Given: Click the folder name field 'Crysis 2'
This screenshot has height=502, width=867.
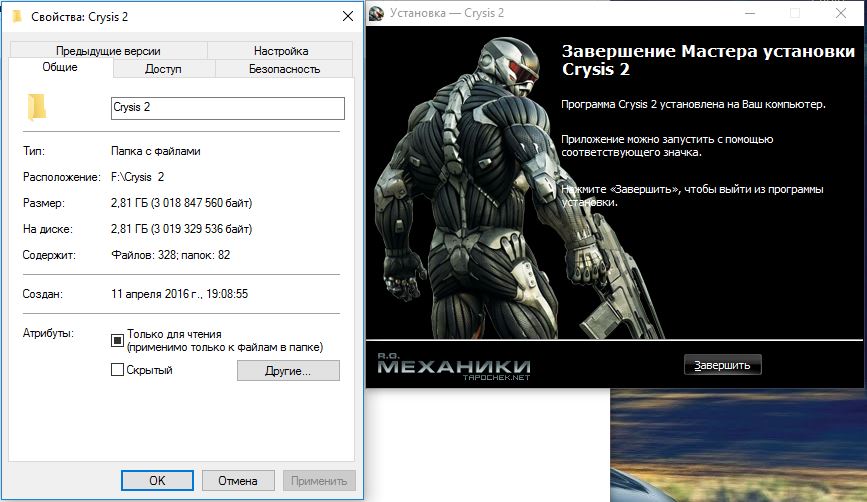Looking at the screenshot, I should [228, 108].
